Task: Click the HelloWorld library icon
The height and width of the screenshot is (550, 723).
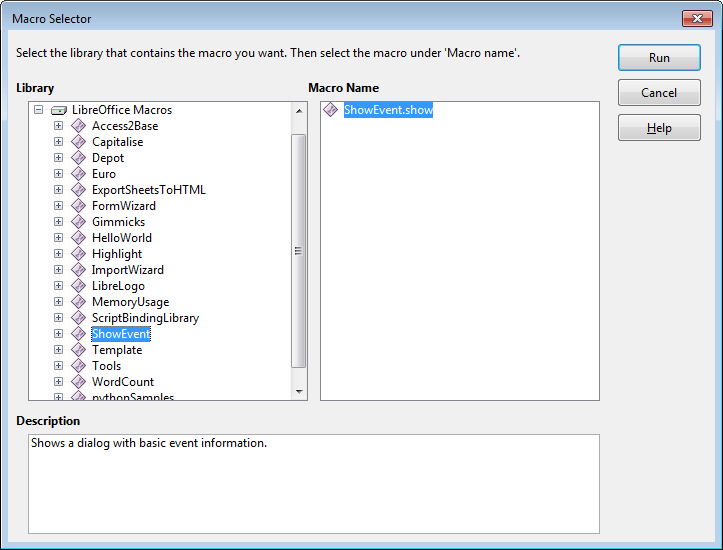Action: pos(78,237)
